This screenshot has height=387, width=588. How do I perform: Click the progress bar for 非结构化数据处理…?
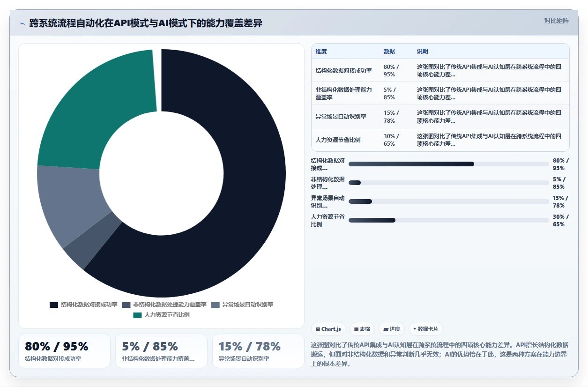(449, 183)
